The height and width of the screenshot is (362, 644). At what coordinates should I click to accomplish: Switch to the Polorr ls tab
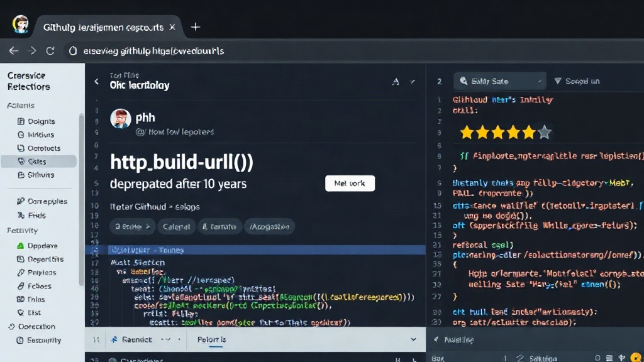coord(211,339)
